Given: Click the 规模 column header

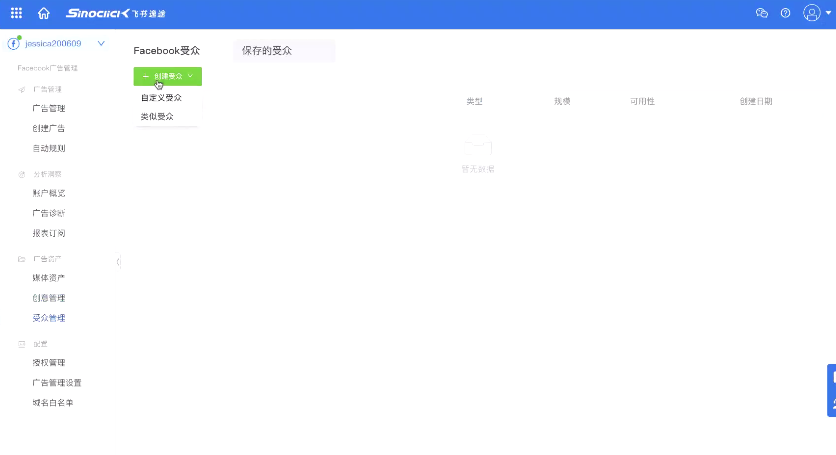Looking at the screenshot, I should [562, 101].
